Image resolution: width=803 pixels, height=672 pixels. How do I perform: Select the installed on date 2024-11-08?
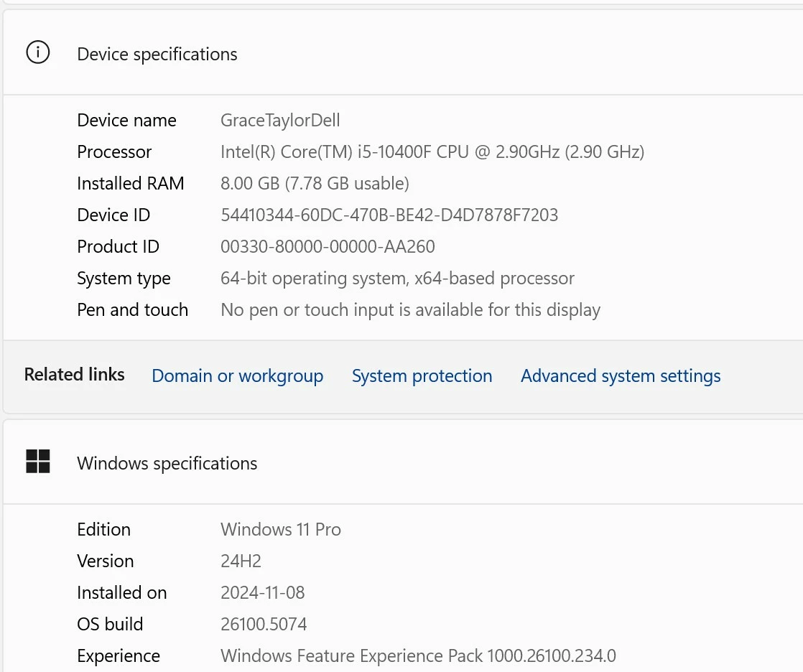tap(263, 593)
